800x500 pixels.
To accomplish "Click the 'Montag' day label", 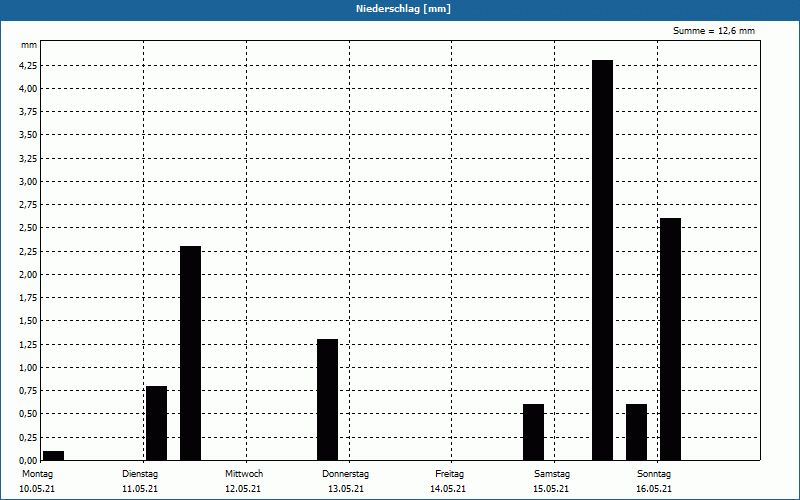I will (37, 474).
